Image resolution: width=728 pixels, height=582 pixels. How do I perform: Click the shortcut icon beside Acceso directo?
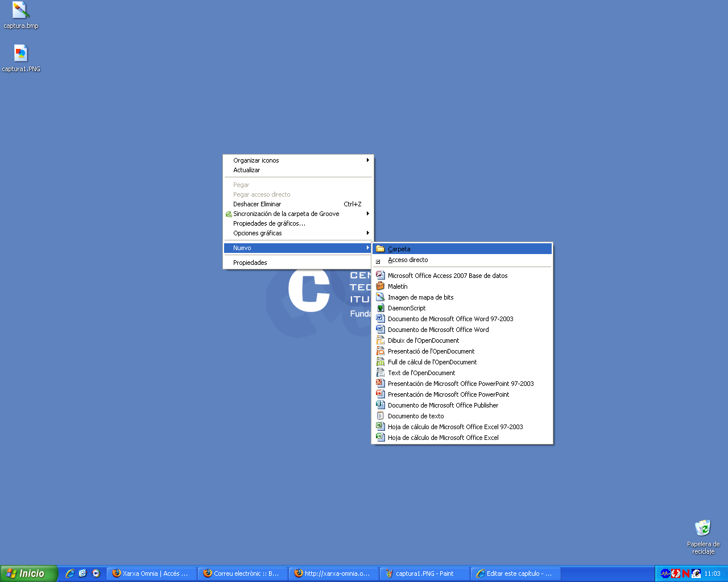(x=378, y=261)
